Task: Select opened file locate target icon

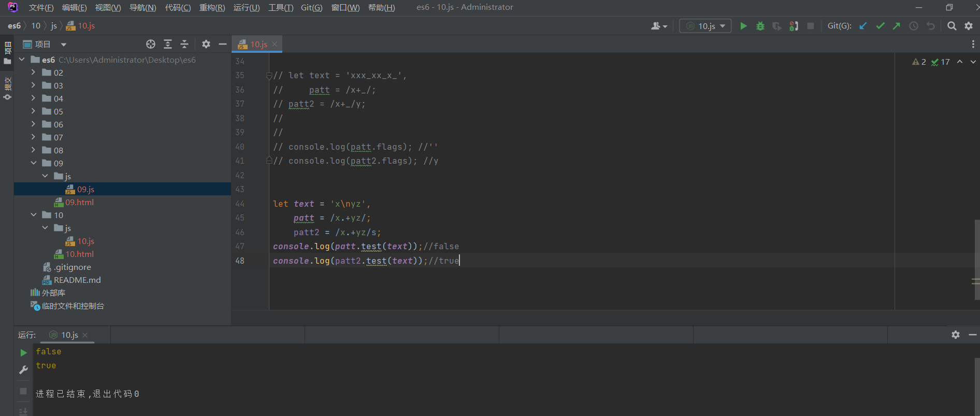Action: pos(151,44)
